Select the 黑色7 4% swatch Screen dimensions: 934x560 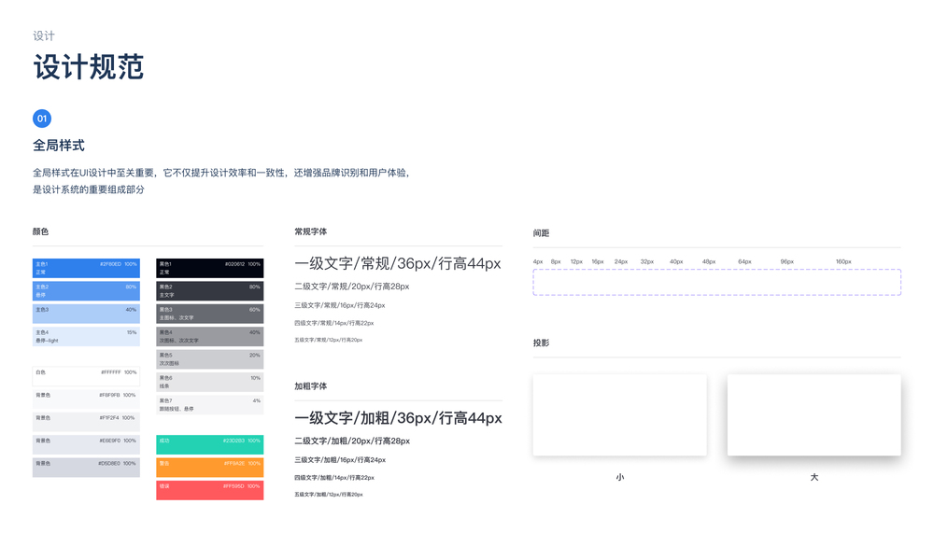[x=209, y=405]
